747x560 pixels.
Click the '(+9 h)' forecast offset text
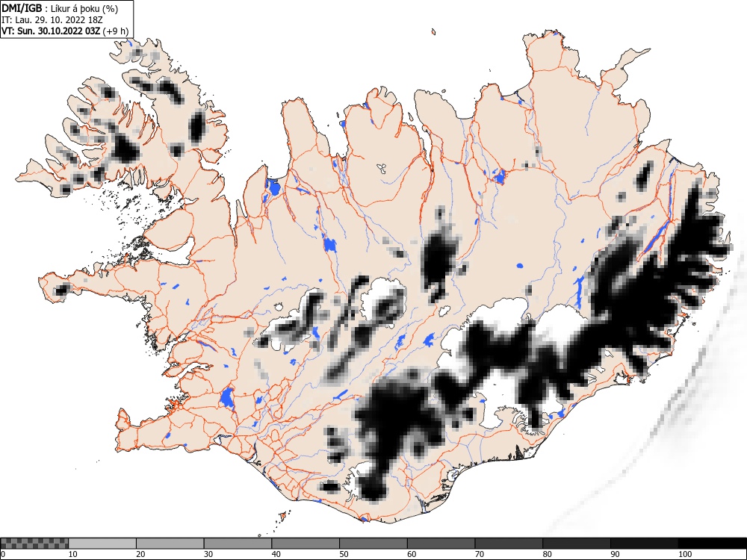[x=116, y=31]
